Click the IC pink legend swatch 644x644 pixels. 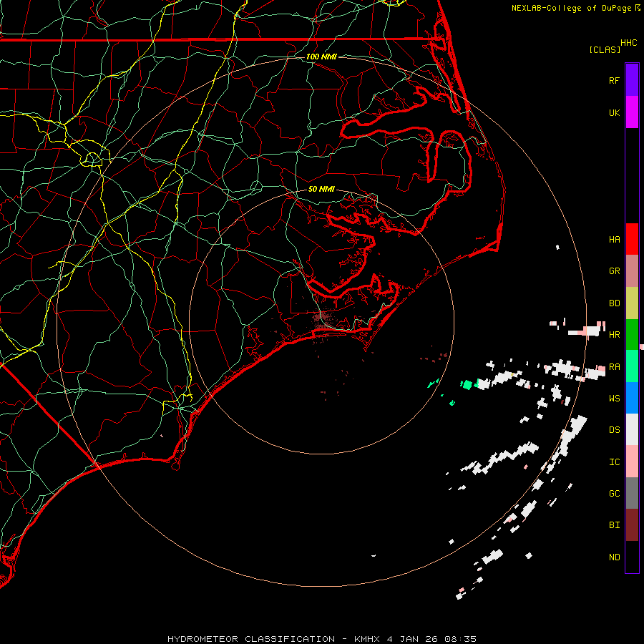click(632, 462)
